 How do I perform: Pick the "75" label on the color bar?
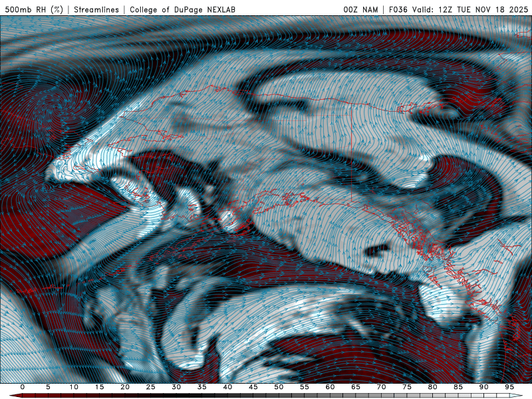tap(407, 387)
